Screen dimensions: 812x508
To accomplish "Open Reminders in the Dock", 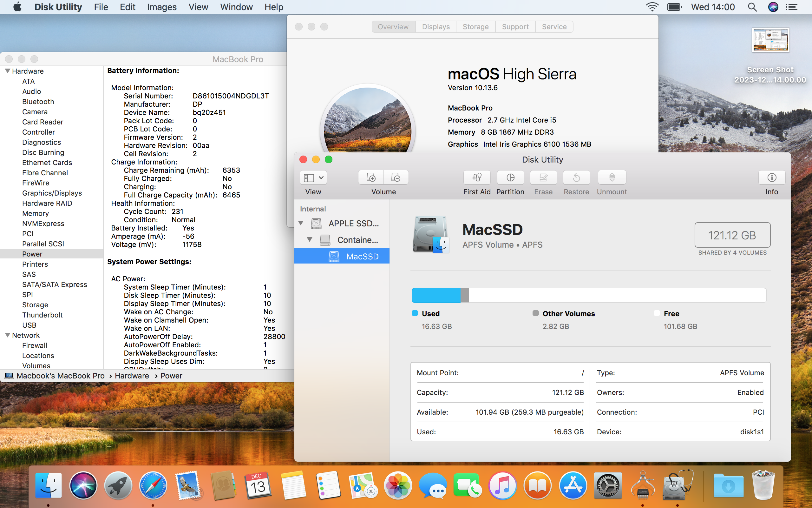I will tap(328, 485).
